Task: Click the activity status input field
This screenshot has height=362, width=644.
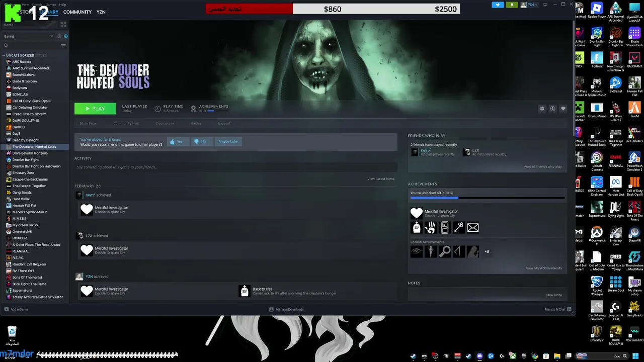Action: (x=235, y=167)
